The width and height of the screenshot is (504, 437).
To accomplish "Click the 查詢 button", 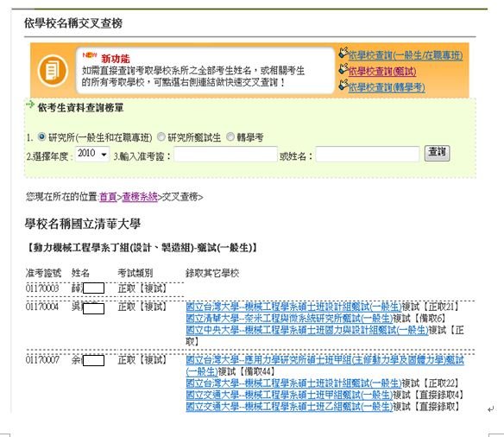I will [x=437, y=153].
